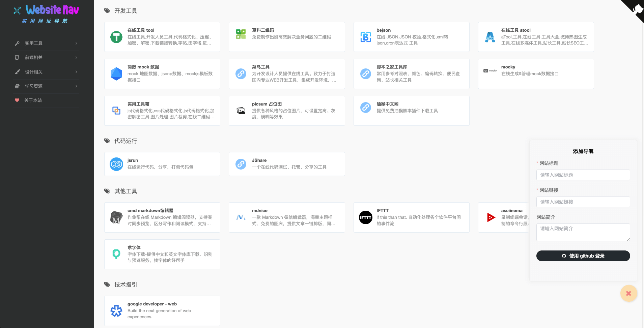Click the cmd markdown编辑器 M icon
This screenshot has height=328, width=644.
pyautogui.click(x=116, y=217)
